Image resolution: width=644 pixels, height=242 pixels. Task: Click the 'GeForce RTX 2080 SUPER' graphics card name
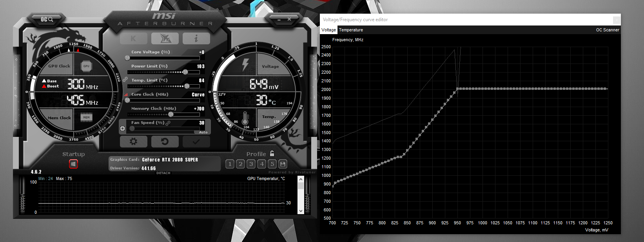pyautogui.click(x=170, y=160)
